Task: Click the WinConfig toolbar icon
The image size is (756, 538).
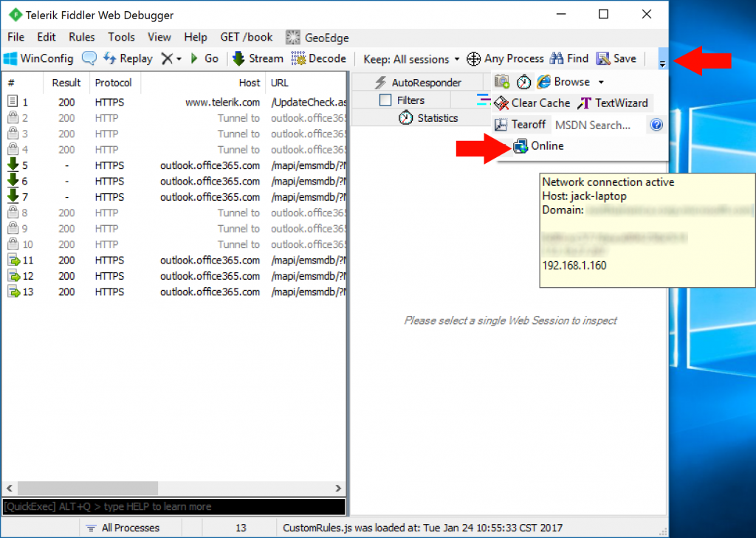Action: point(11,58)
